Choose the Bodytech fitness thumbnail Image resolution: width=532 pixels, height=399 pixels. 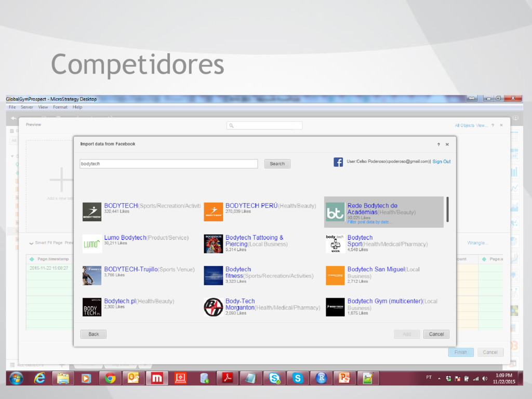point(214,275)
